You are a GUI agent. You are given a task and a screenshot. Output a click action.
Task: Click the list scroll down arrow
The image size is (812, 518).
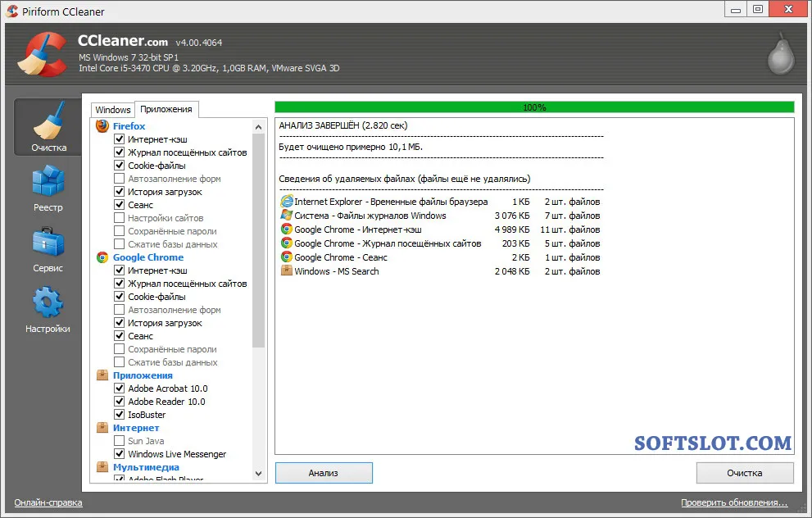point(258,474)
